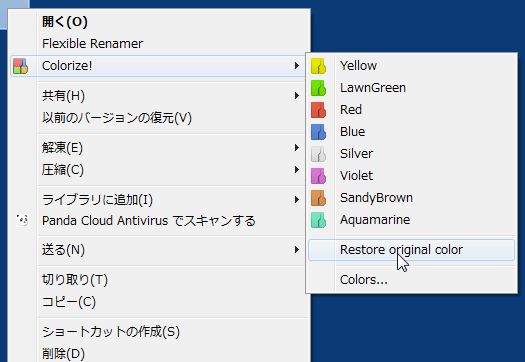Open the Colorize! menu entry
525x362 pixels.
[159, 66]
